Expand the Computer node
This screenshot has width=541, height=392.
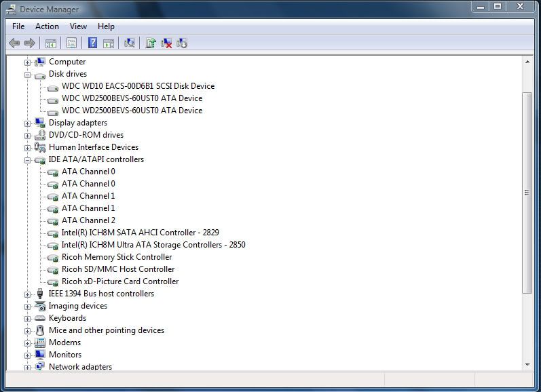(x=27, y=62)
